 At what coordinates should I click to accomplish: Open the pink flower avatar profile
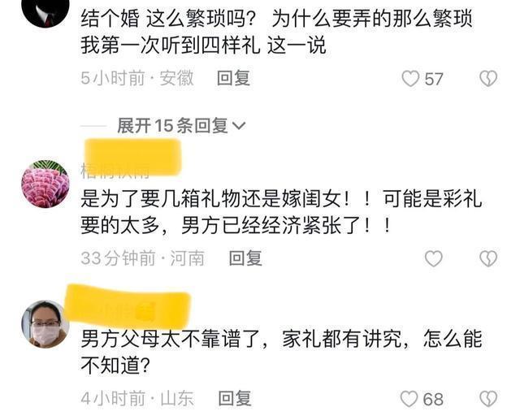click(x=45, y=184)
